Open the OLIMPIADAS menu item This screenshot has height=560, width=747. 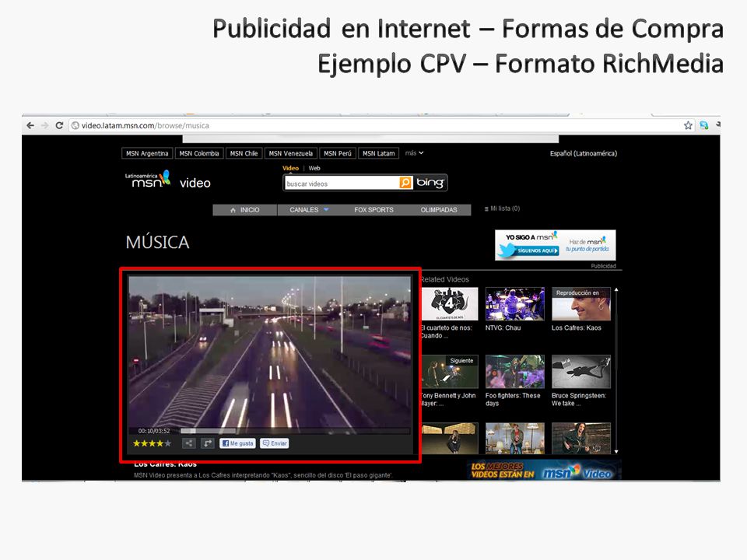tap(439, 210)
